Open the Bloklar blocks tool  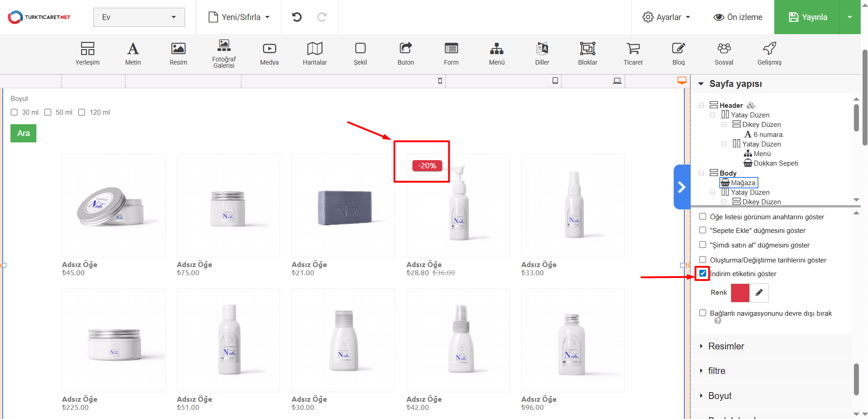click(x=587, y=53)
